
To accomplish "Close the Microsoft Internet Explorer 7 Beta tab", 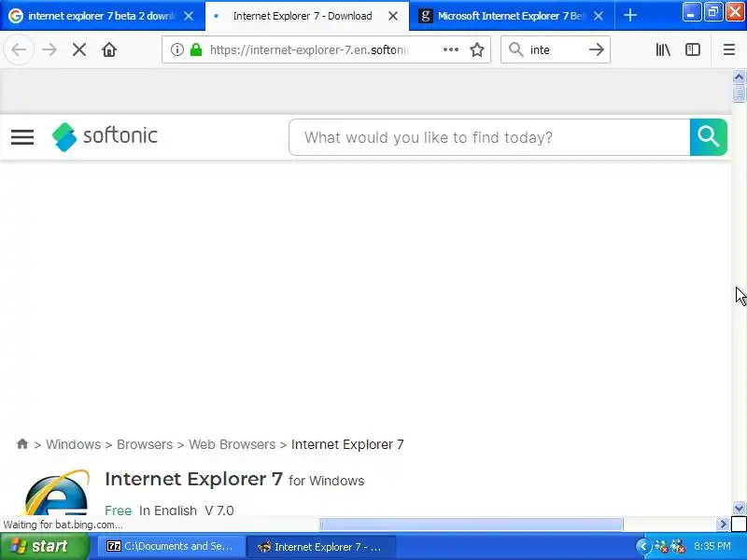I will pyautogui.click(x=599, y=16).
